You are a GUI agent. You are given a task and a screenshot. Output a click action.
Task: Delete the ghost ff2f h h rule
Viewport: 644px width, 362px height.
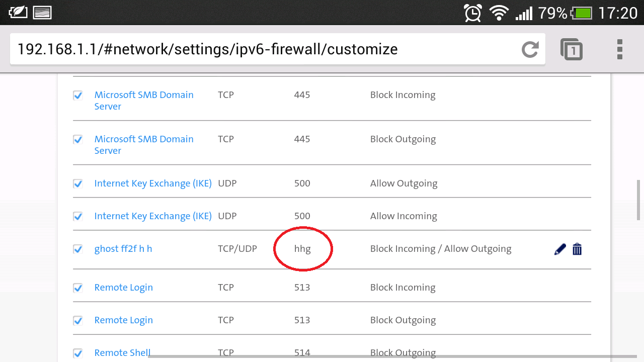577,249
